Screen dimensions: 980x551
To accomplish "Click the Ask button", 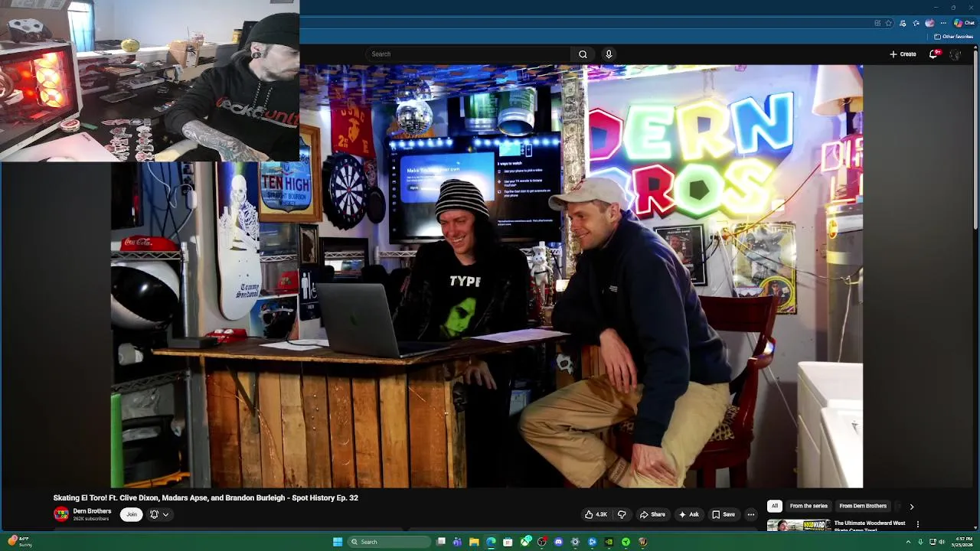I will (688, 514).
